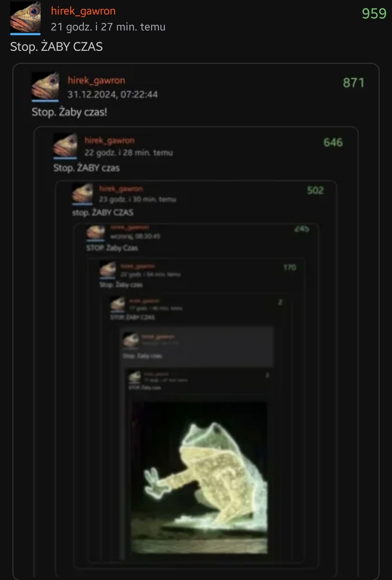The height and width of the screenshot is (580, 392).
Task: Click nested username above the 31.12.2024 date
Action: tap(96, 80)
